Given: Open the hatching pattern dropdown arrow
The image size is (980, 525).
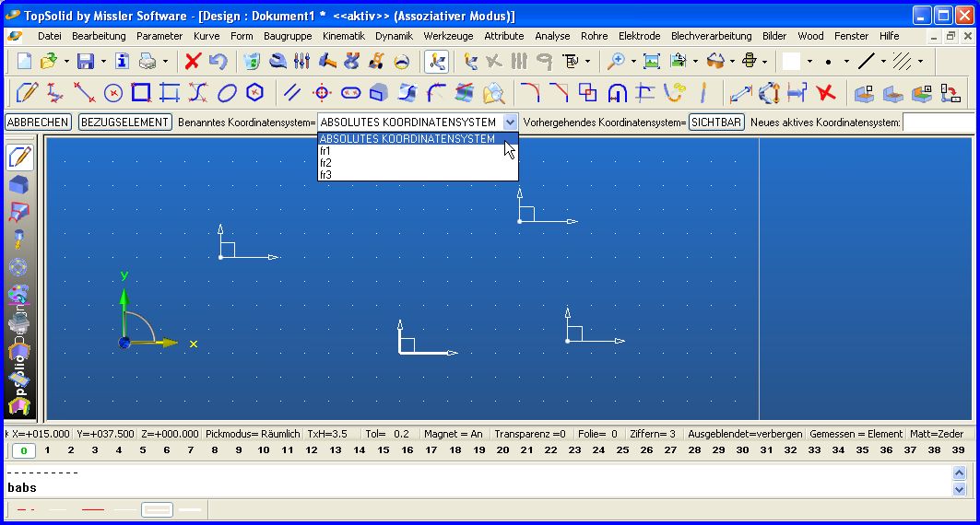Looking at the screenshot, I should (x=920, y=61).
